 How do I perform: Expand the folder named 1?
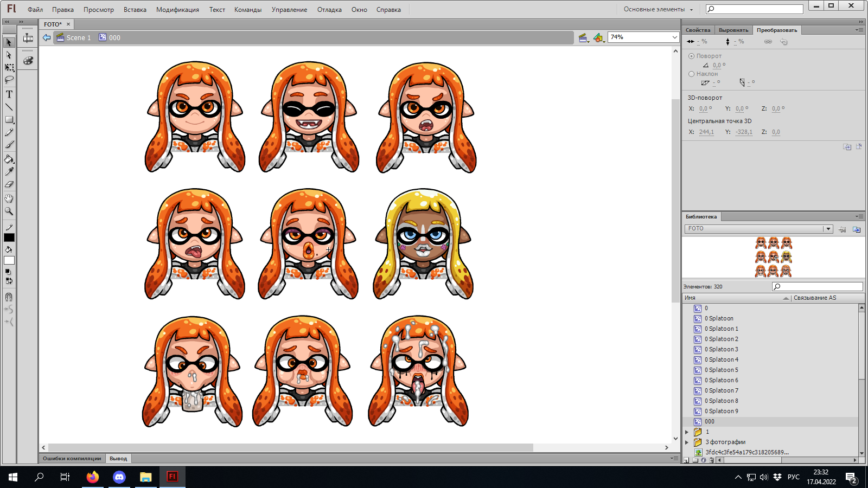[x=687, y=432]
